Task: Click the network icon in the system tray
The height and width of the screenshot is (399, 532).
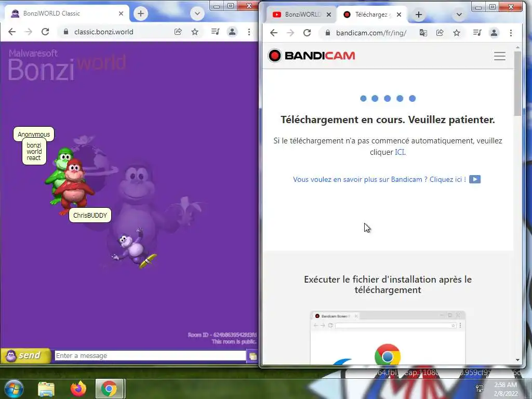Action: (480, 389)
